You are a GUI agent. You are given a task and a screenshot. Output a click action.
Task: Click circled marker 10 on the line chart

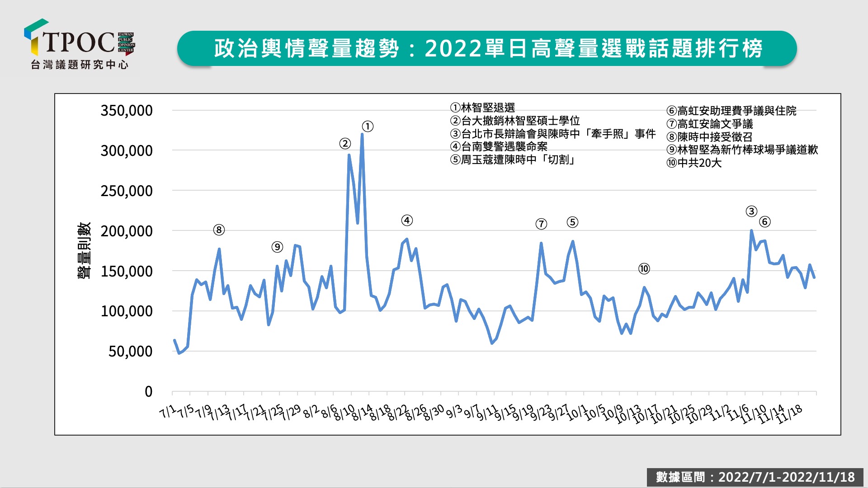[x=644, y=269]
